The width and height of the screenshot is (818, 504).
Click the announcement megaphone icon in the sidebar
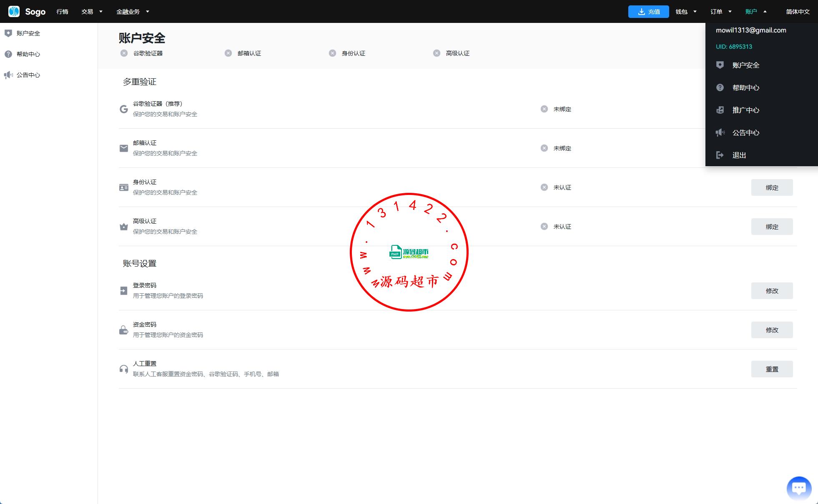[x=8, y=75]
